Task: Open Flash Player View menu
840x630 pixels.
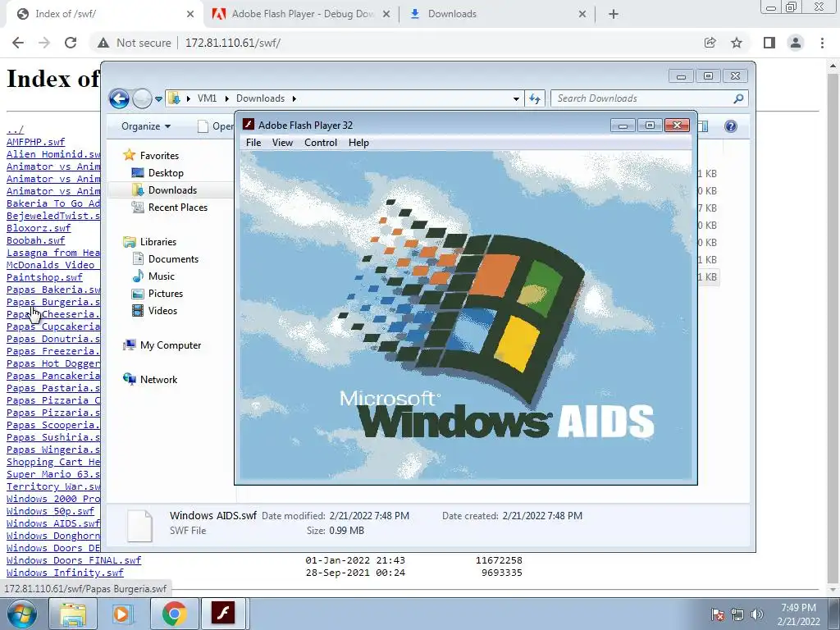Action: pos(282,143)
